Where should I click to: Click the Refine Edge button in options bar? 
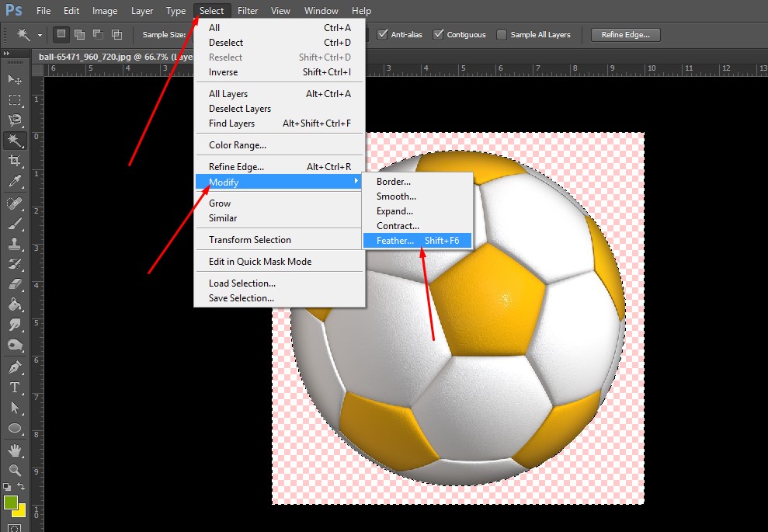point(625,35)
